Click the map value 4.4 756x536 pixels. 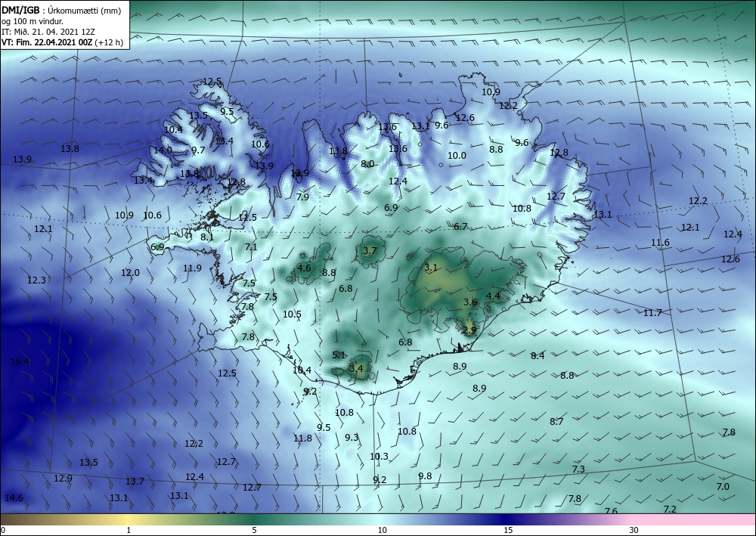click(x=493, y=296)
